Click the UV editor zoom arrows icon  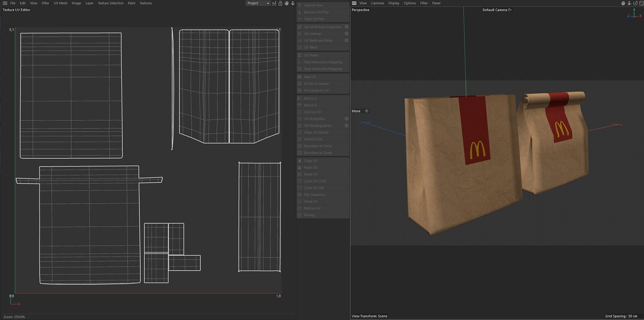pos(293,3)
